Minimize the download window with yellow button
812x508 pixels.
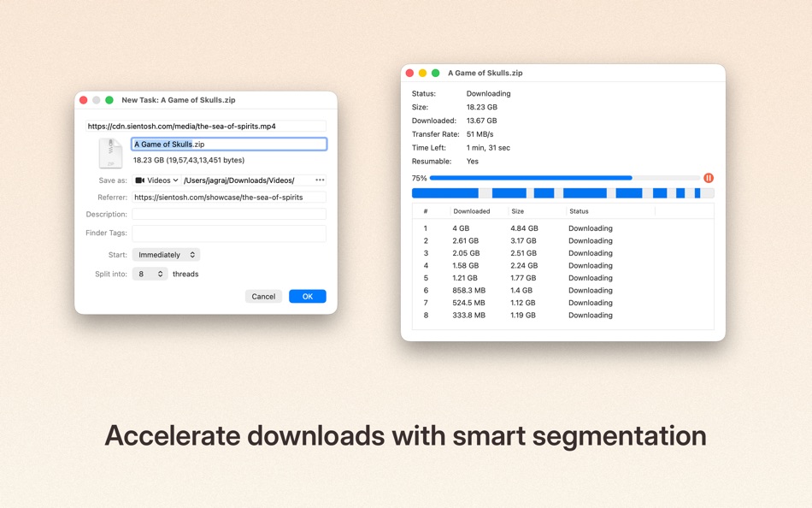(x=422, y=73)
